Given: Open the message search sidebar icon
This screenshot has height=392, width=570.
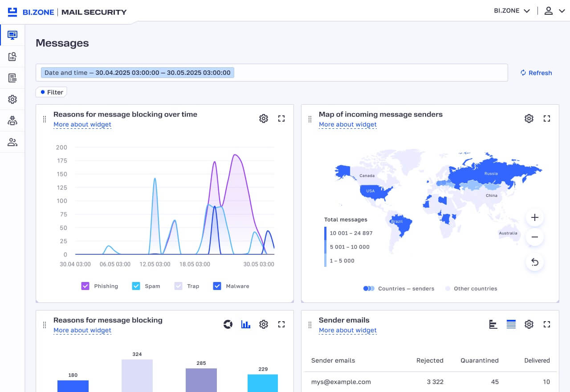Looking at the screenshot, I should [12, 57].
